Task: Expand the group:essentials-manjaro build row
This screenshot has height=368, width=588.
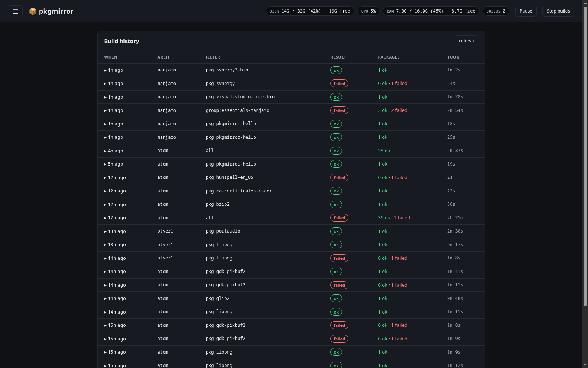Action: tap(291, 110)
